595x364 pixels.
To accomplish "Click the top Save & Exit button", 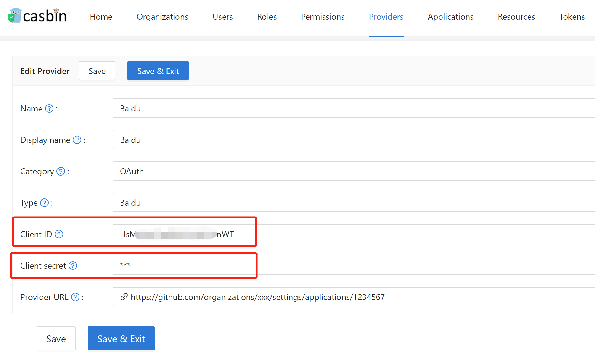I will click(x=158, y=71).
